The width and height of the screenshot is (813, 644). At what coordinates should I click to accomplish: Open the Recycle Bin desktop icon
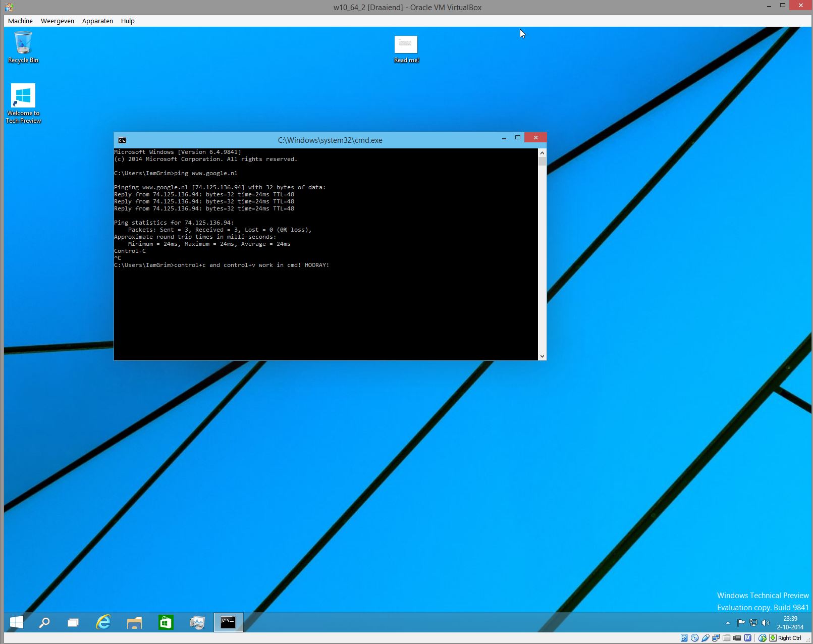tap(23, 47)
